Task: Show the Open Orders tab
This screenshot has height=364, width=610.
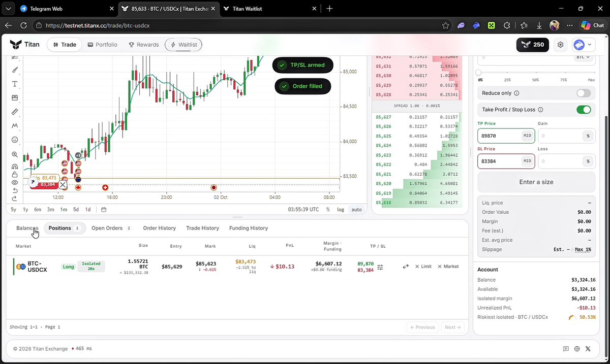Action: [x=111, y=228]
